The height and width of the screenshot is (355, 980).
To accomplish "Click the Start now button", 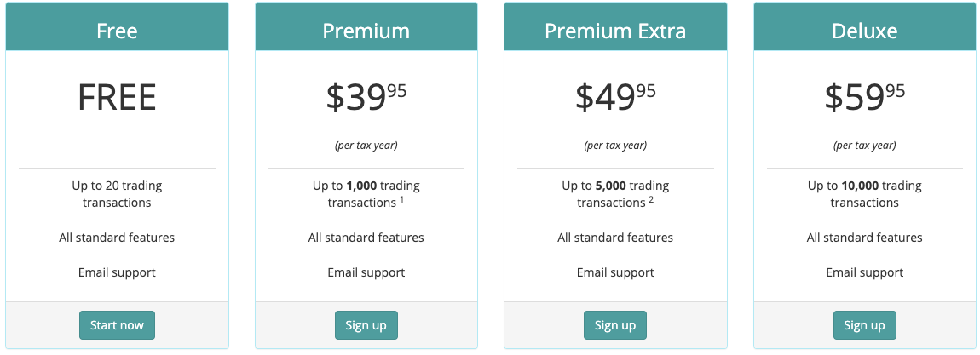I will click(x=117, y=325).
